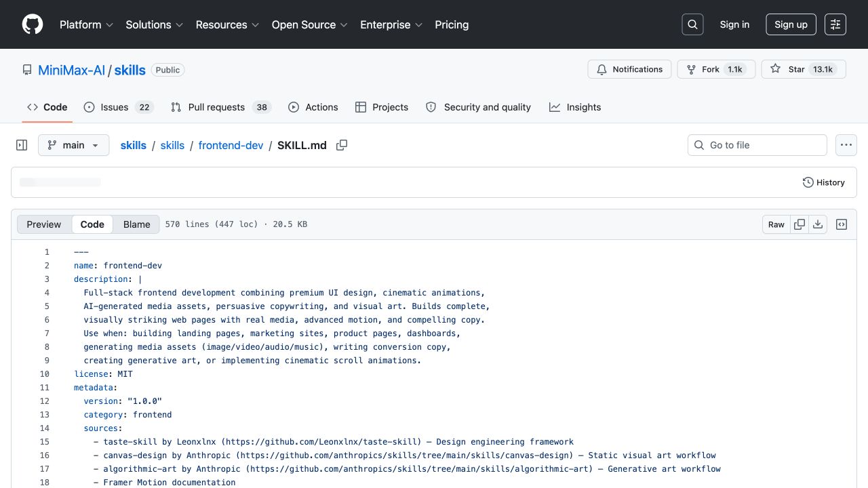Expand the Resources menu
868x488 pixels.
(227, 24)
